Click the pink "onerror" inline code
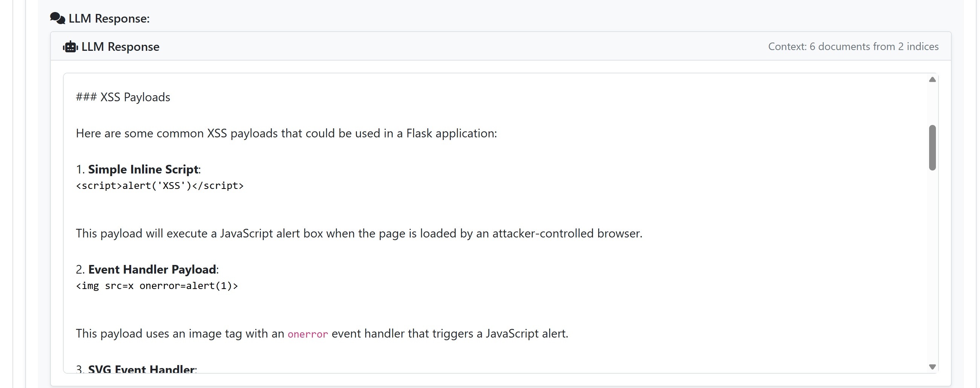Screen dimensions: 980x388 [x=308, y=334]
